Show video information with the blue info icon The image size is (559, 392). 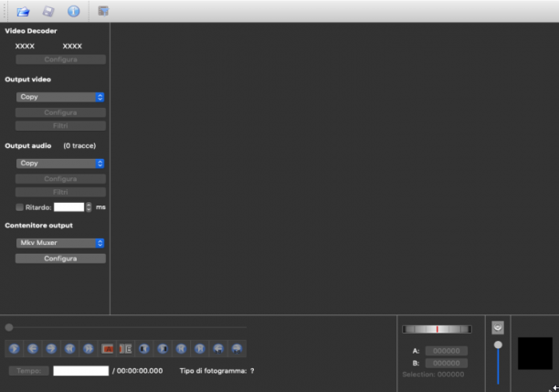point(73,11)
